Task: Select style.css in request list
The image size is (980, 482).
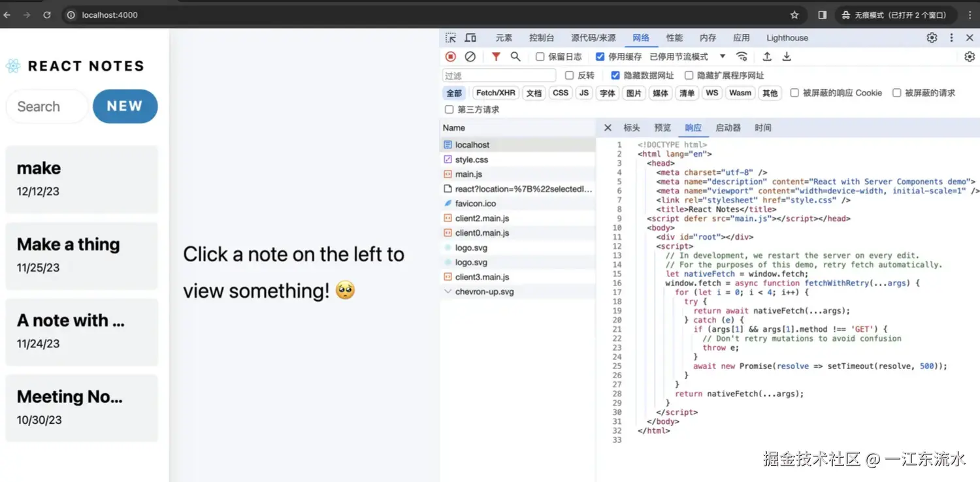Action: (x=517, y=159)
